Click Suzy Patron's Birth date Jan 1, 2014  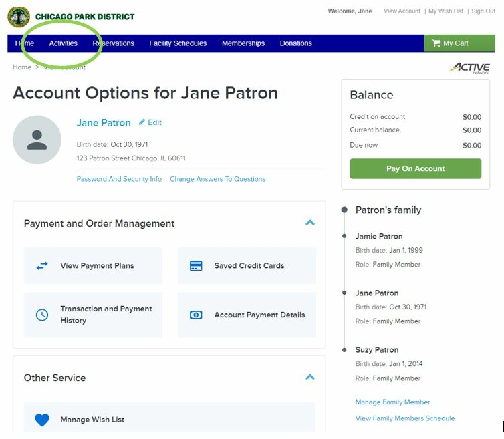tap(389, 364)
